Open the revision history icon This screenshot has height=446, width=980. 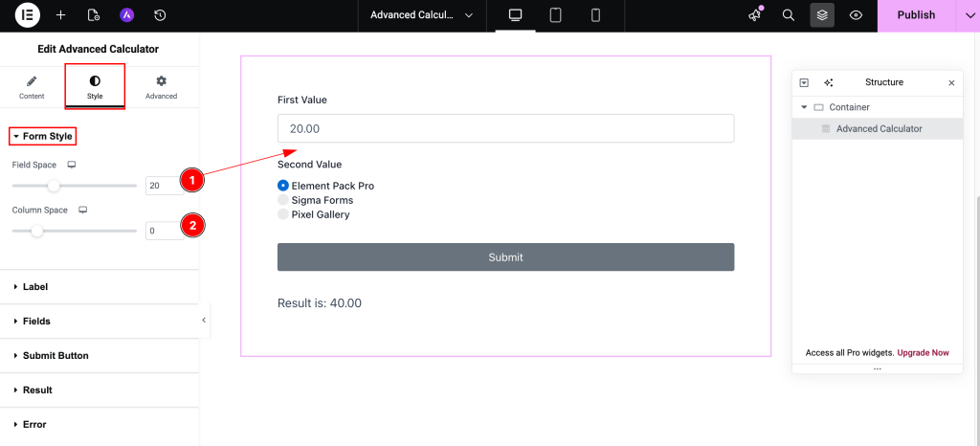pyautogui.click(x=160, y=15)
